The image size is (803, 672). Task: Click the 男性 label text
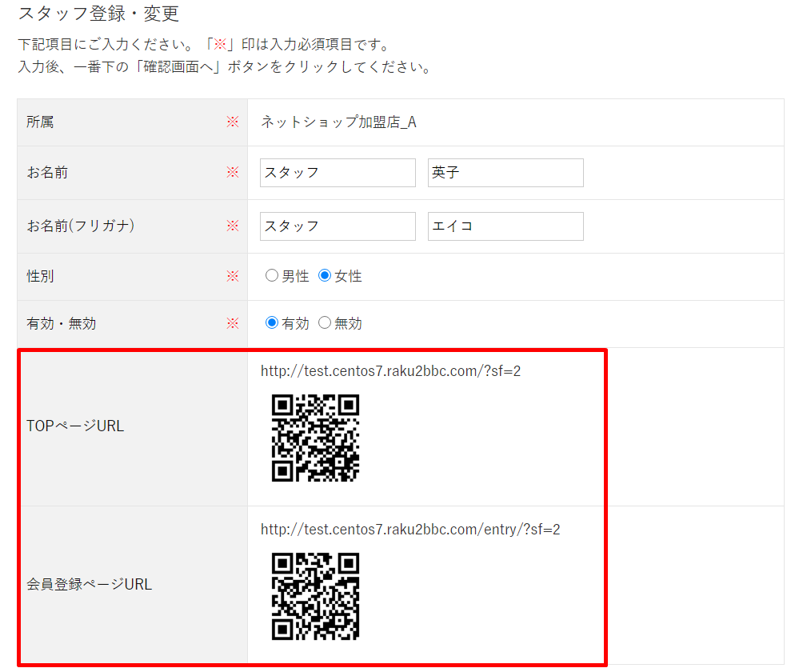click(x=295, y=276)
